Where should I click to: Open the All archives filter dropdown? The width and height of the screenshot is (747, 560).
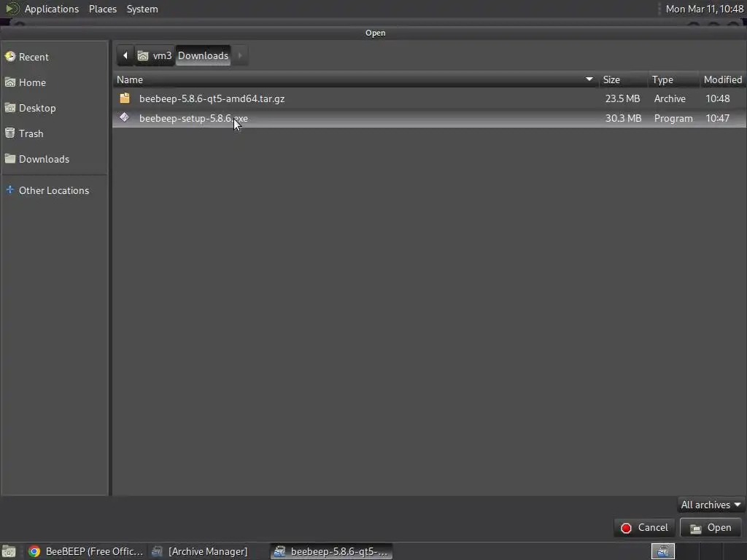711,505
